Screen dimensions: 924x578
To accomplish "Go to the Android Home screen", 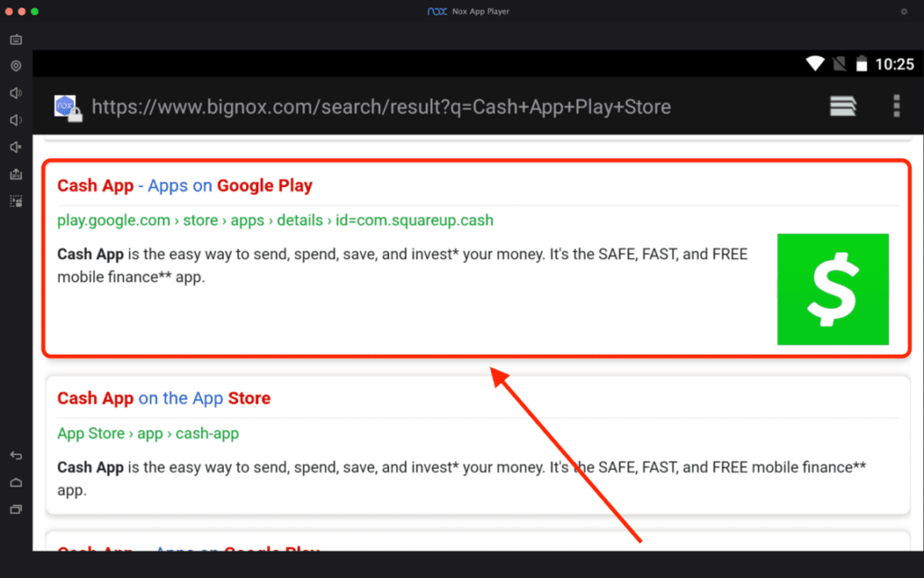I will tap(16, 482).
